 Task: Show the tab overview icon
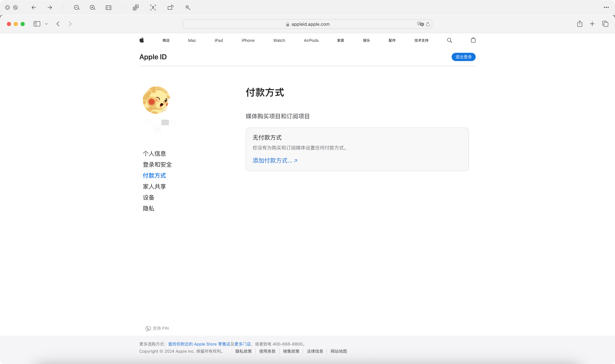605,24
